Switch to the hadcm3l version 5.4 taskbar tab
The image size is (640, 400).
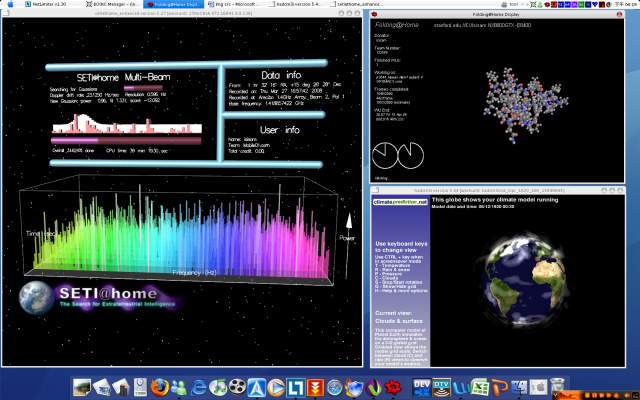pyautogui.click(x=296, y=4)
